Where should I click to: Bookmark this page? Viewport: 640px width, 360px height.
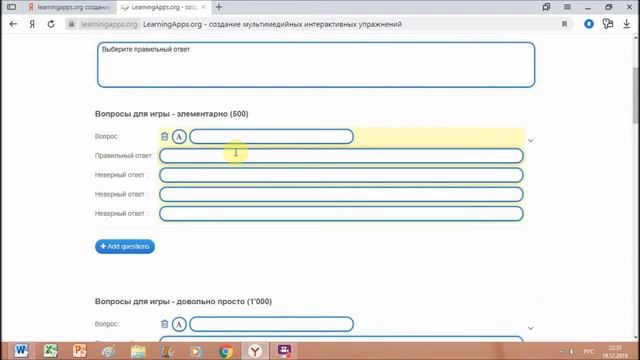(564, 24)
